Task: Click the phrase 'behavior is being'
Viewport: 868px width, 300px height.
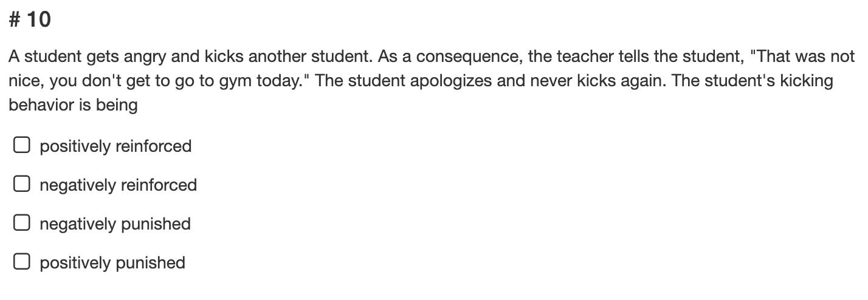Action: [x=73, y=105]
